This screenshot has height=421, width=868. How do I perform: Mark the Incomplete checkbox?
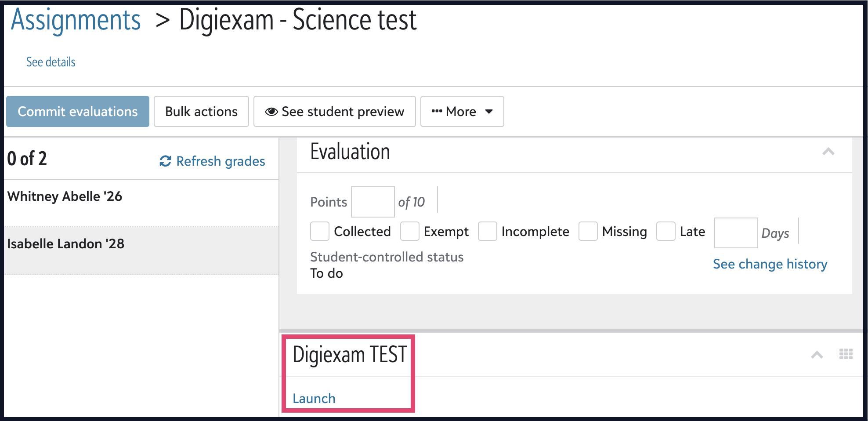pos(487,231)
